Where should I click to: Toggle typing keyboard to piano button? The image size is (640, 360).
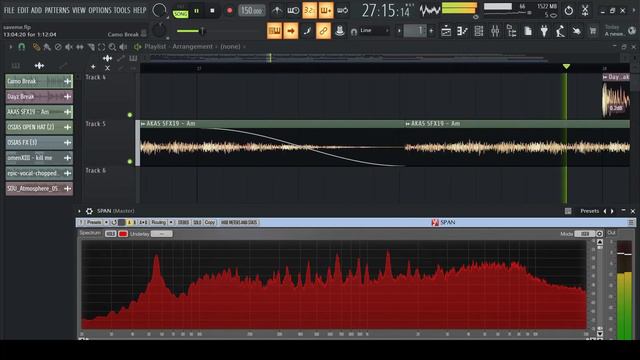pyautogui.click(x=274, y=31)
